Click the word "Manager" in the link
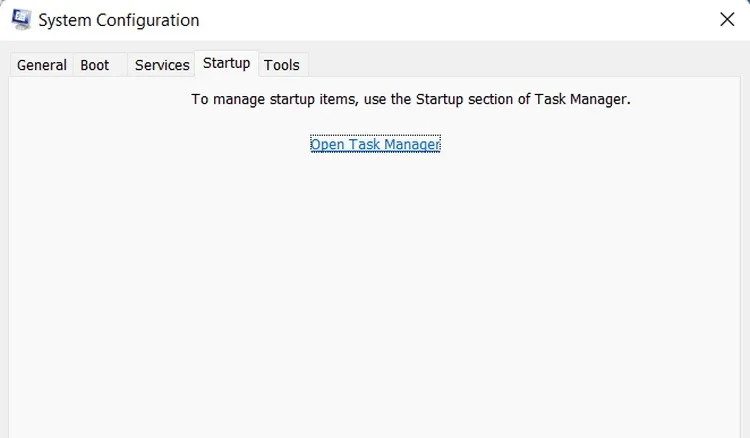 [410, 144]
